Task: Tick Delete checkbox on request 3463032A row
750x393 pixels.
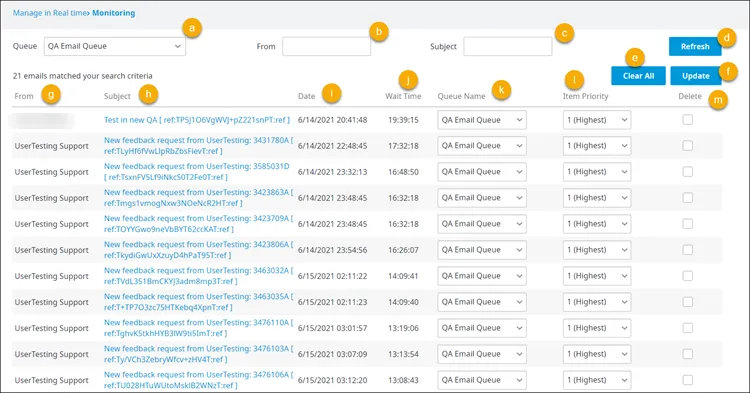Action: click(687, 275)
